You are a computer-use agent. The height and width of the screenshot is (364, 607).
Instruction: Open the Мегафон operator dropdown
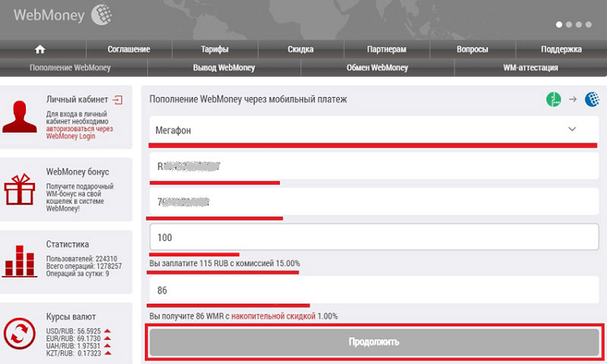click(374, 130)
